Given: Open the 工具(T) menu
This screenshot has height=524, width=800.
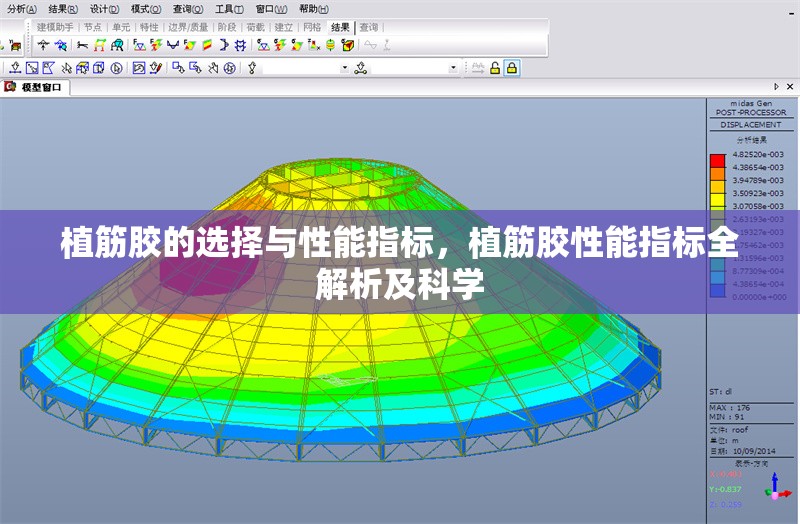Looking at the screenshot, I should (x=230, y=8).
